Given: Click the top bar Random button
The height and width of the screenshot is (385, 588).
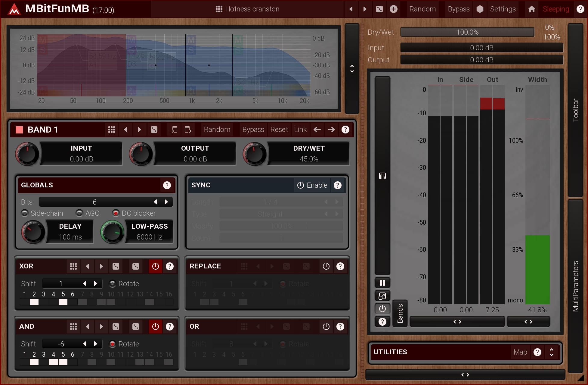Looking at the screenshot, I should coord(422,9).
